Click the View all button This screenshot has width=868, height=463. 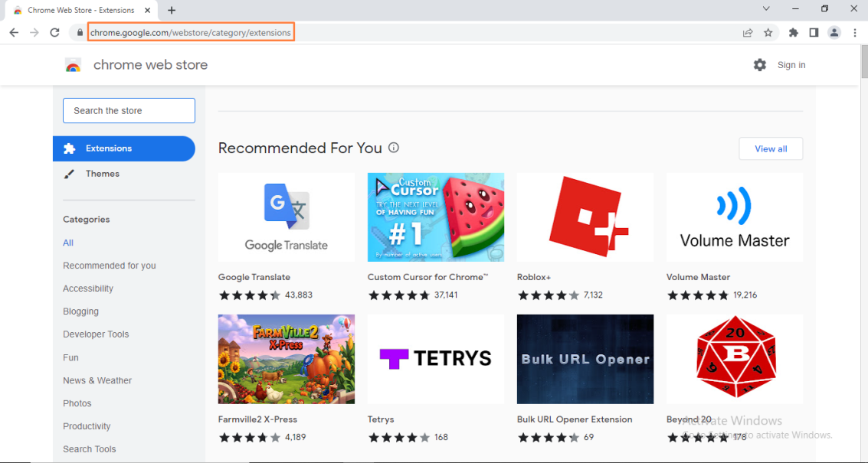(770, 148)
